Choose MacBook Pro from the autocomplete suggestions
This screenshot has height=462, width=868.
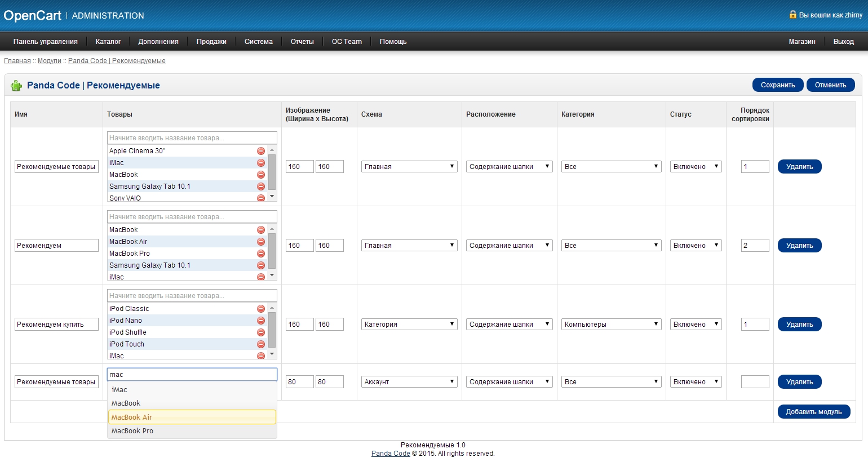[x=192, y=431]
